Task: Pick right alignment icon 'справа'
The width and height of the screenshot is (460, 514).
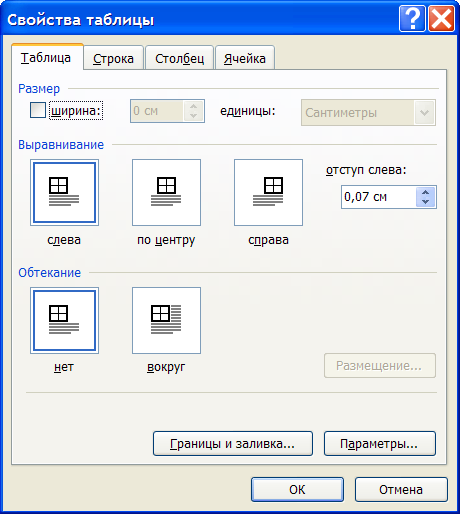Action: click(268, 192)
